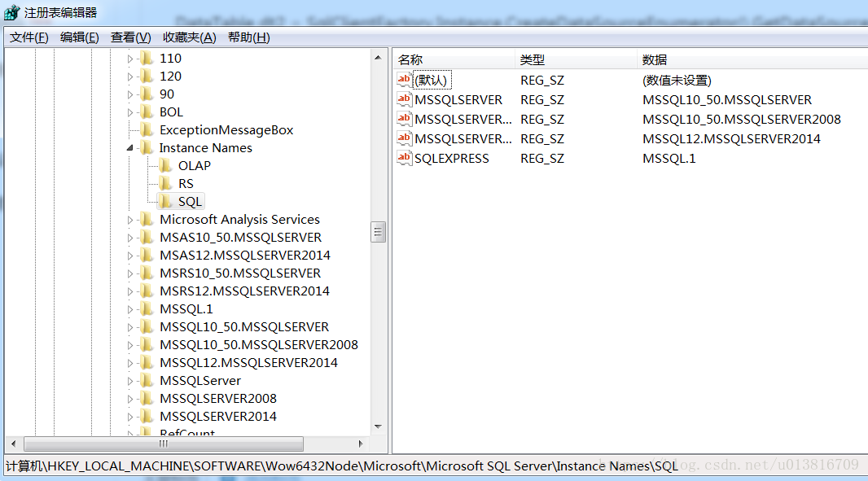Image resolution: width=868 pixels, height=481 pixels.
Task: Collapse the Instance Names tree node
Action: pos(129,148)
